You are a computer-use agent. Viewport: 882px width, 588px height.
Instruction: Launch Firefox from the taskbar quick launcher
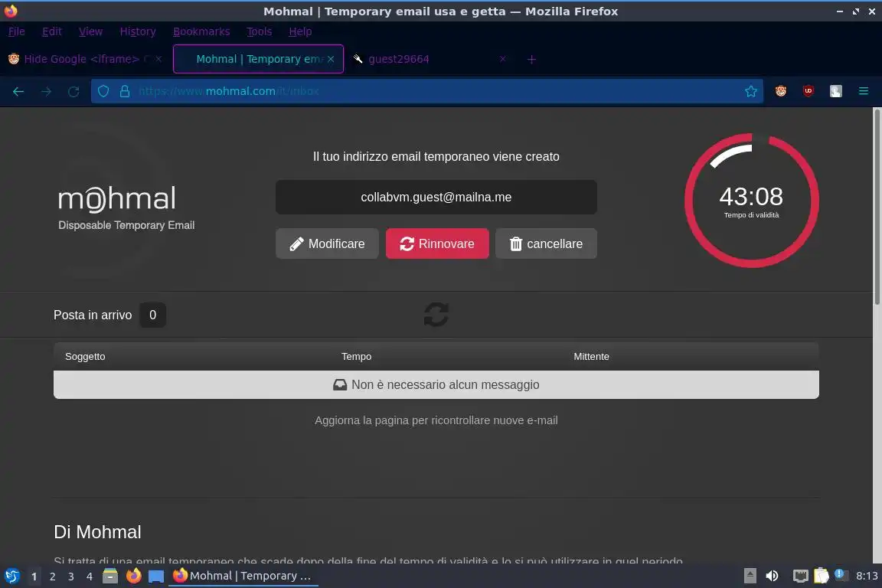[x=133, y=576]
